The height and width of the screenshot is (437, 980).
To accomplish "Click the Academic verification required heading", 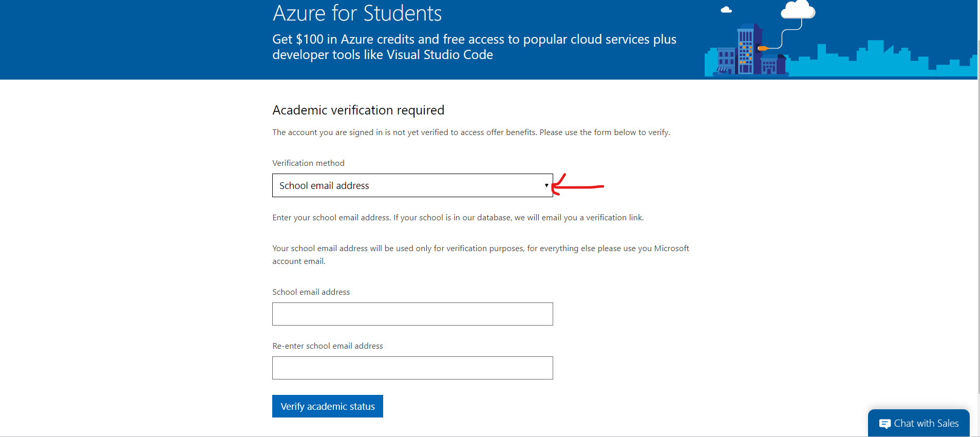I will (x=358, y=110).
